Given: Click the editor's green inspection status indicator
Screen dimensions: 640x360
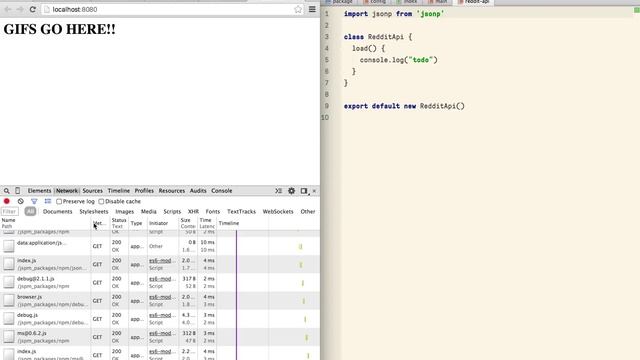Looking at the screenshot, I should pos(636,10).
